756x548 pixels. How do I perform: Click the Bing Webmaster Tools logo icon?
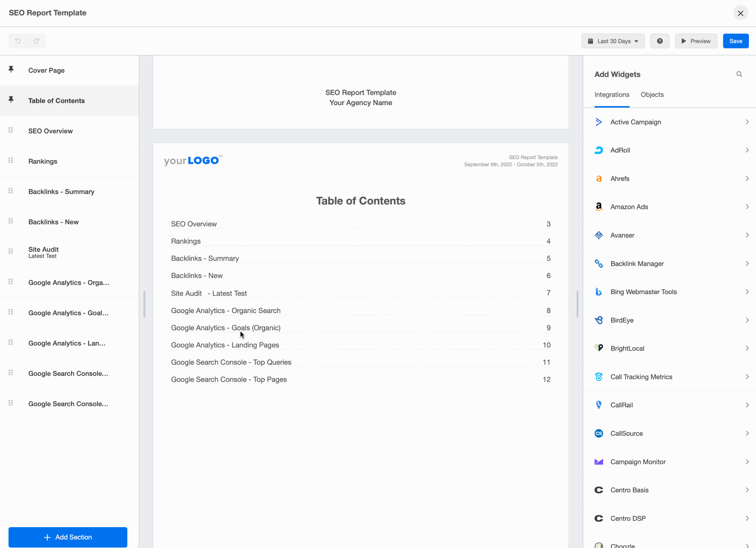click(x=599, y=292)
